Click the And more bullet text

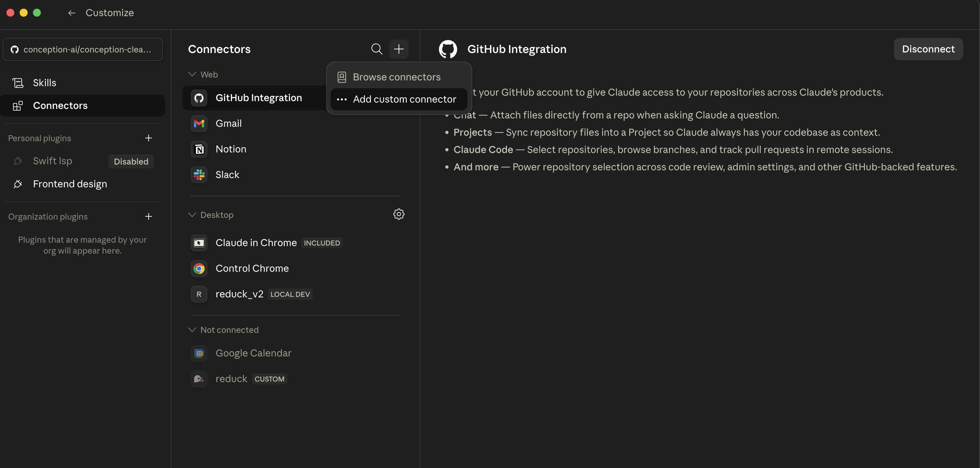click(x=705, y=167)
